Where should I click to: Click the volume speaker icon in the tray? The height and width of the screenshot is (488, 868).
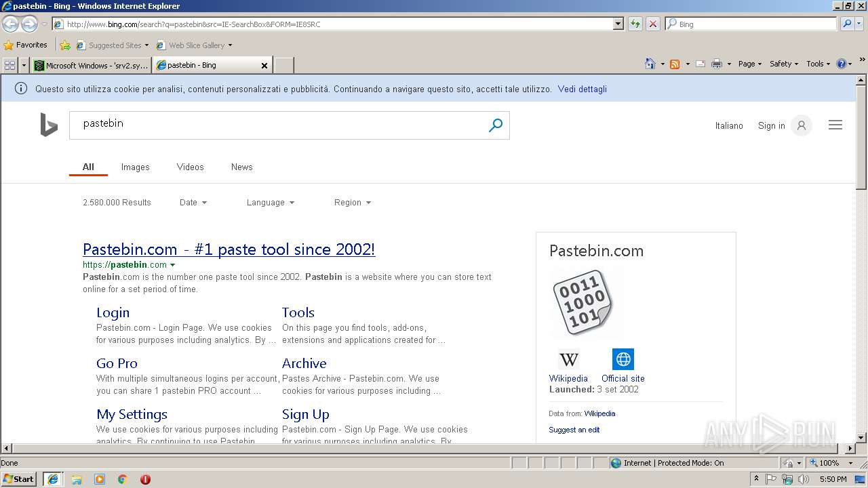point(804,479)
